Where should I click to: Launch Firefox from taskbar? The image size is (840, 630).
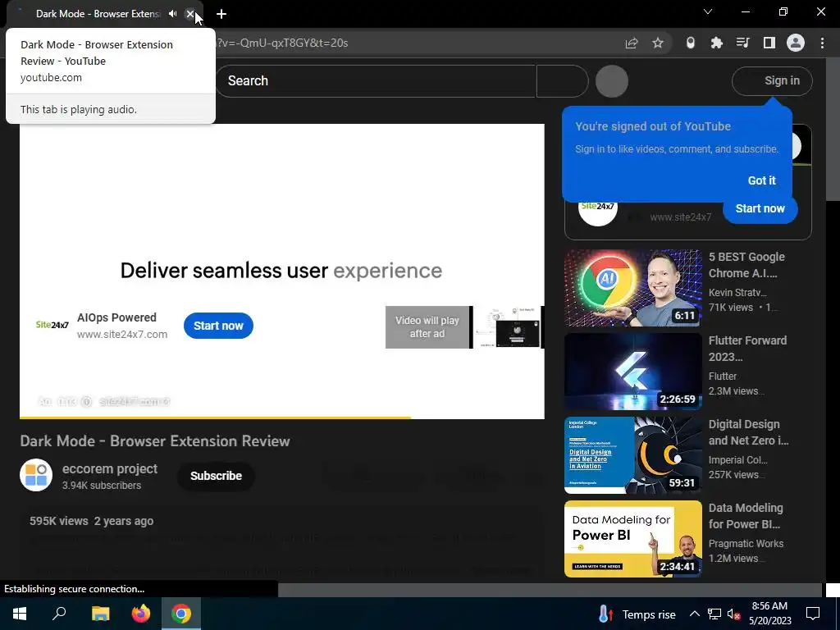141,614
